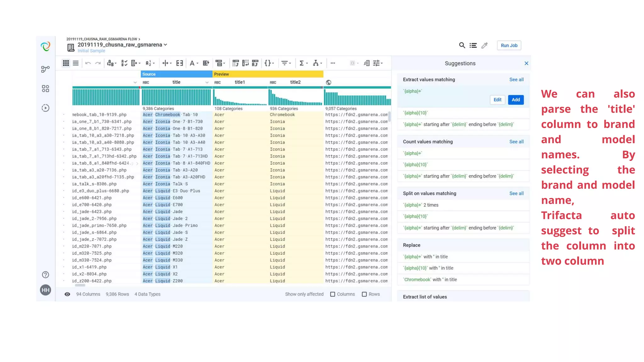Click the more options ellipsis
644x362 pixels.
click(333, 63)
